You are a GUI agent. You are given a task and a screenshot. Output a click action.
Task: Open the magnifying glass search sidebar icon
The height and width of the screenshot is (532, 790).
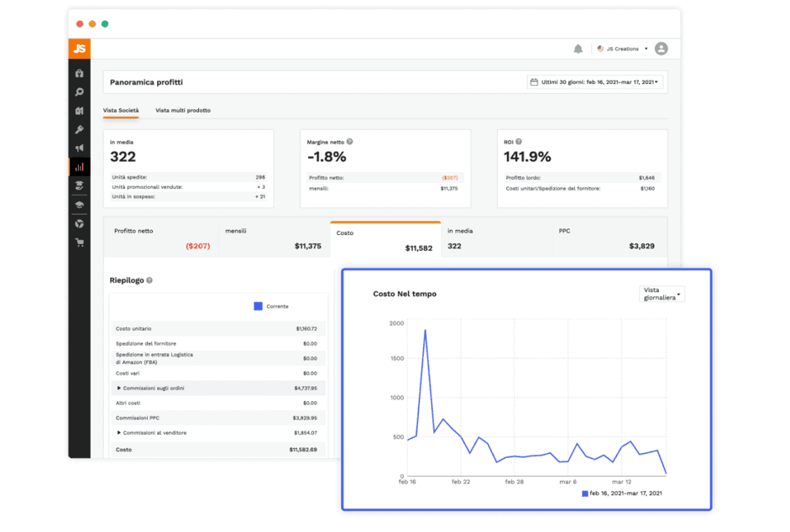[x=79, y=92]
